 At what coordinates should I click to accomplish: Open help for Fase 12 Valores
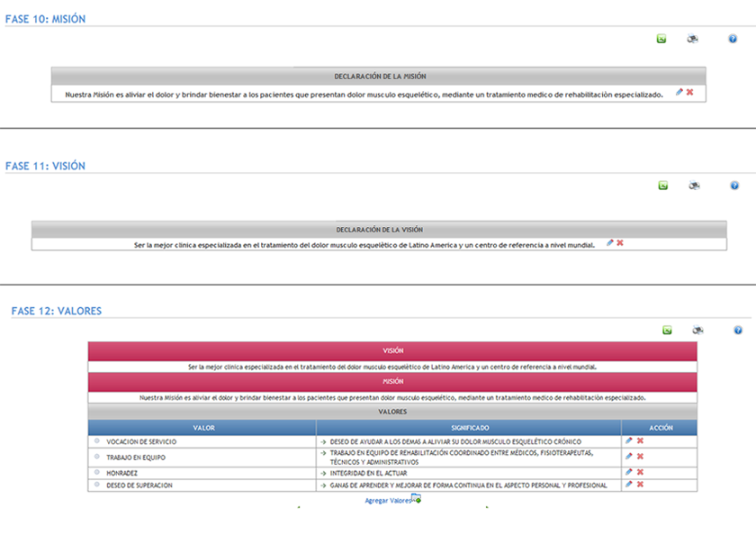(x=737, y=331)
